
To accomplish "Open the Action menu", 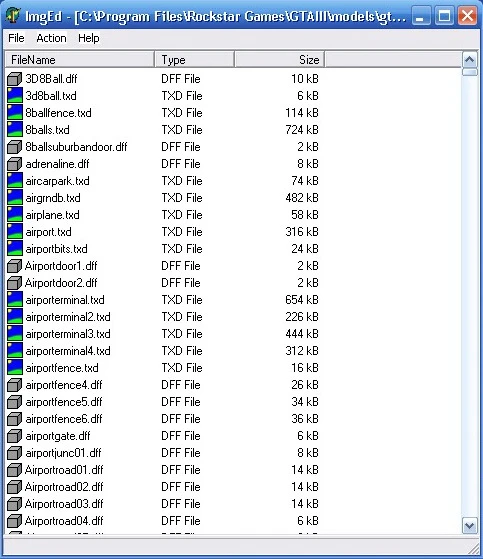I will pyautogui.click(x=51, y=38).
